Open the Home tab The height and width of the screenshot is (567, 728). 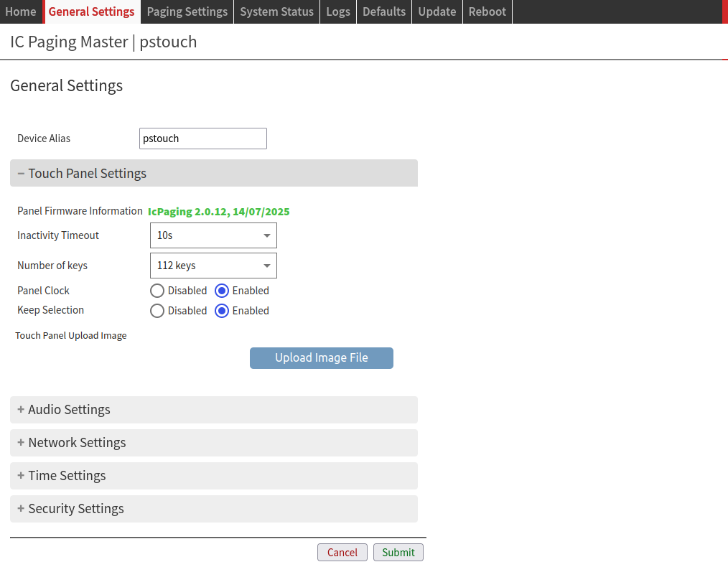pos(21,11)
